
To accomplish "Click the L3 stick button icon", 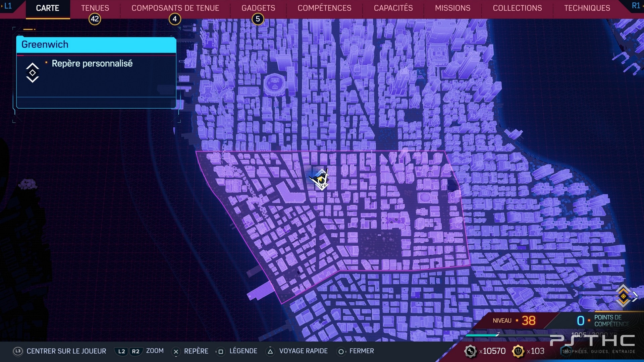I will point(18,351).
